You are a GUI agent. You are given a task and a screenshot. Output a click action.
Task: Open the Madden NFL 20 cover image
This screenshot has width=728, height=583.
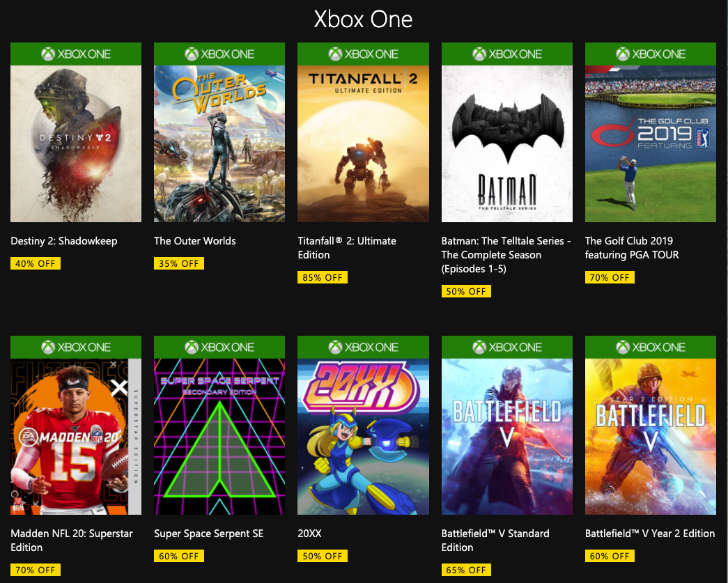pyautogui.click(x=76, y=436)
